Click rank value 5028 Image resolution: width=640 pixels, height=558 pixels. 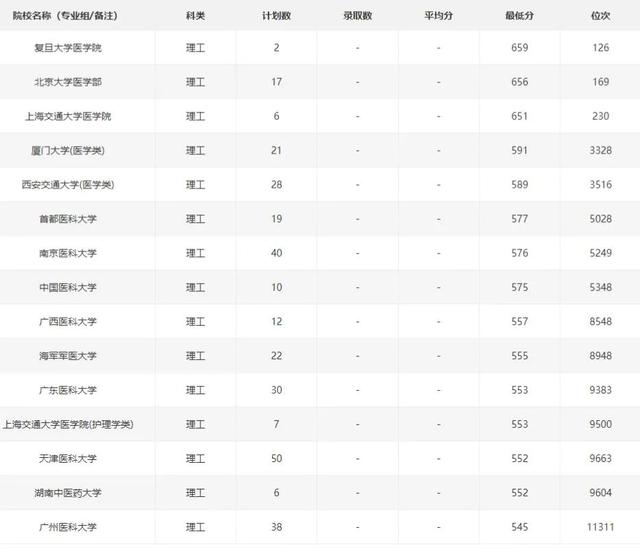pos(600,219)
